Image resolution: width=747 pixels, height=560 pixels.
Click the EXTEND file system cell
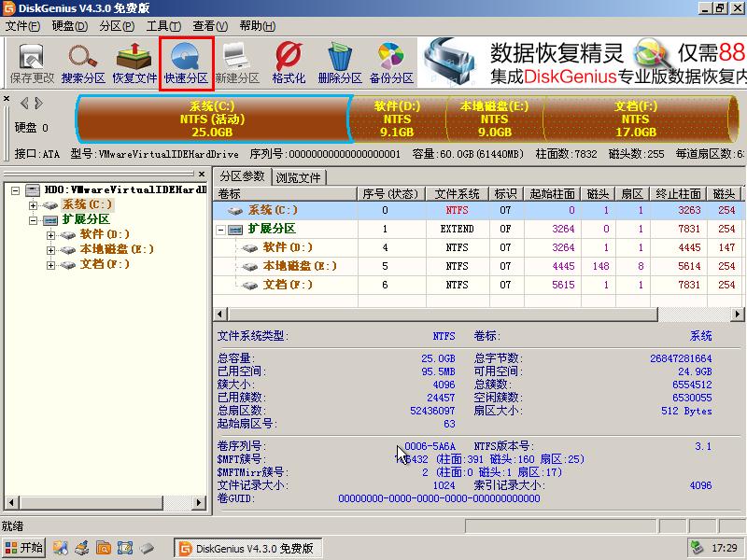pos(457,229)
